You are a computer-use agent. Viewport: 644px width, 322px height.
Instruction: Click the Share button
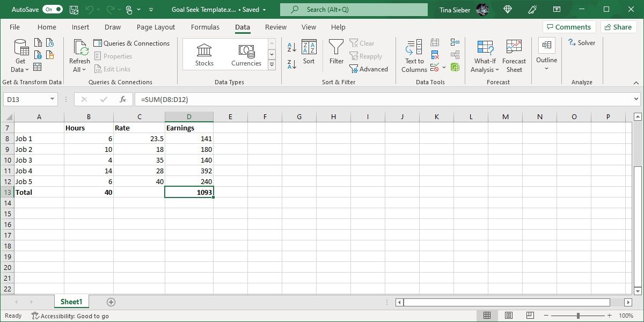click(618, 26)
